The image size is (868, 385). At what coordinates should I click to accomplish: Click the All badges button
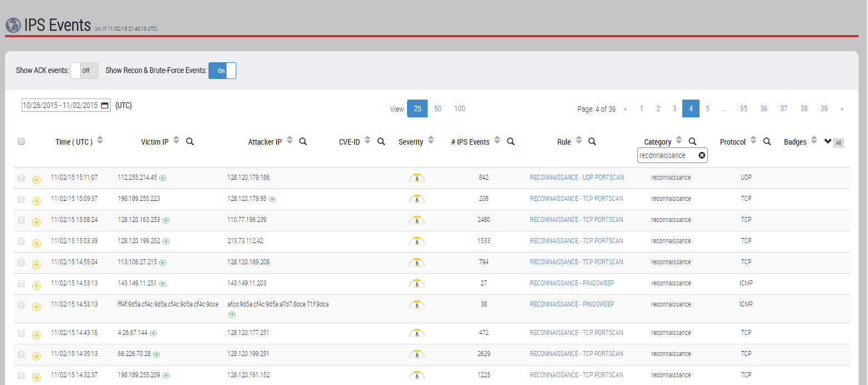(839, 143)
